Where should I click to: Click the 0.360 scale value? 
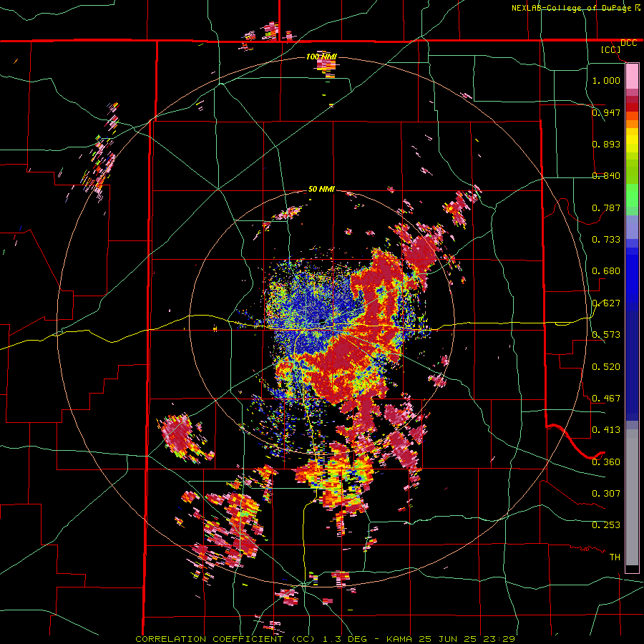tap(606, 462)
